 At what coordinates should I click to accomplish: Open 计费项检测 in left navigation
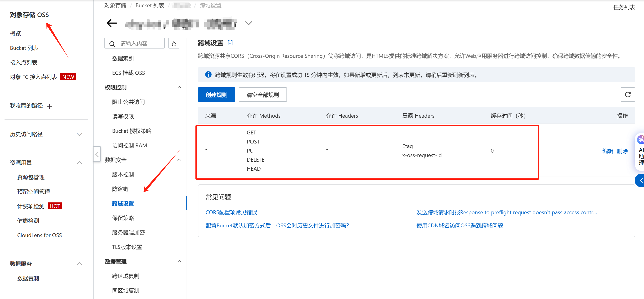click(31, 206)
